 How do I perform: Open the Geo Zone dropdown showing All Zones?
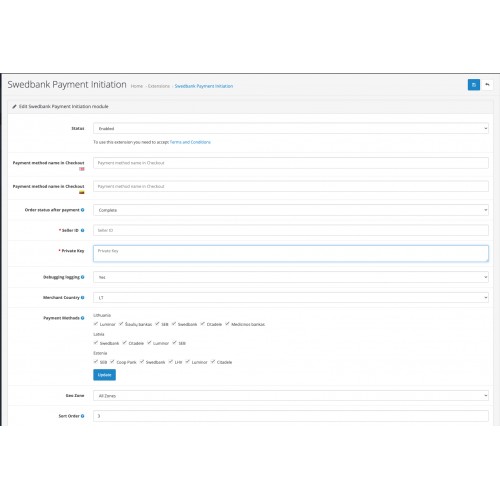click(x=291, y=396)
